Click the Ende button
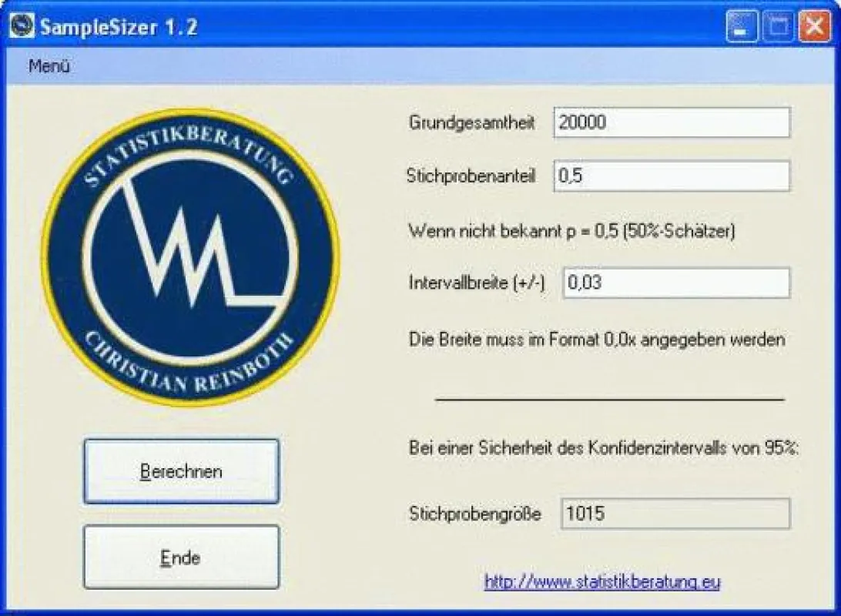The width and height of the screenshot is (841, 616). pos(181,557)
